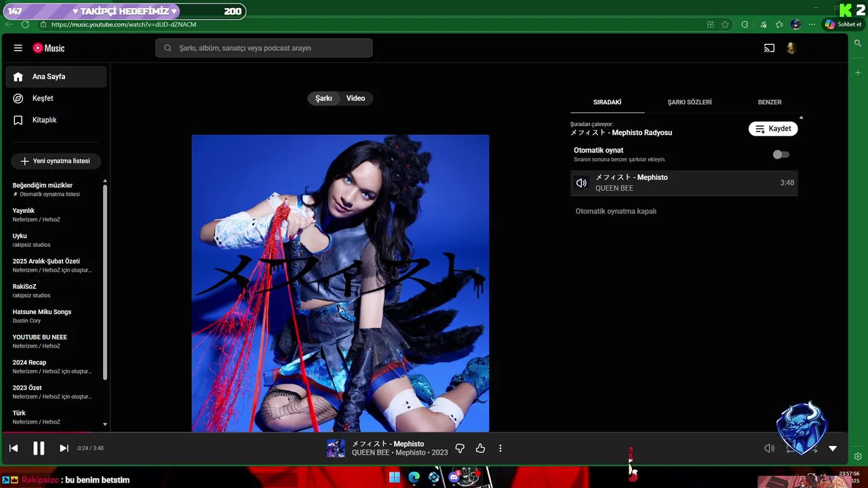Create a Yeni oynatma listesi

click(x=56, y=161)
